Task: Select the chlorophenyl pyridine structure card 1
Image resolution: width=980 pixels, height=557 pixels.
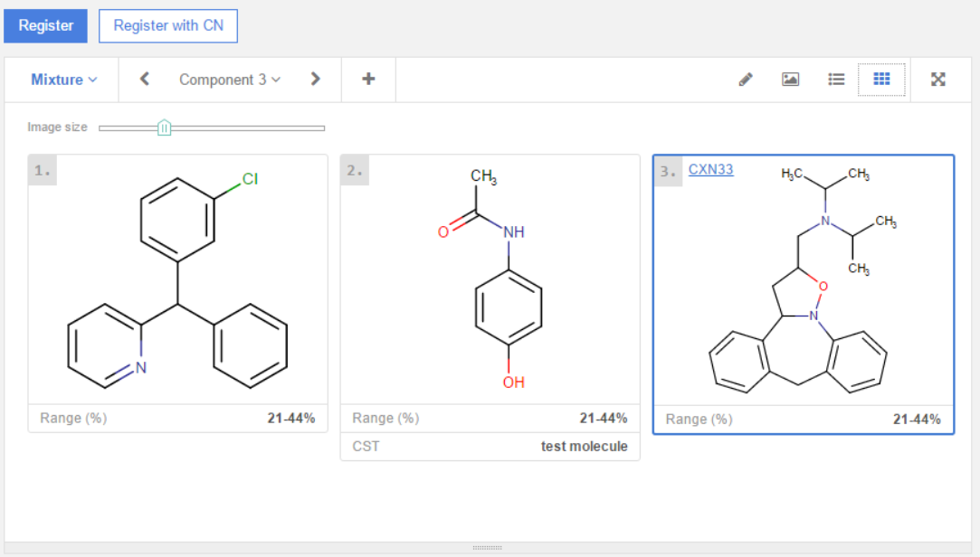Action: (x=177, y=280)
